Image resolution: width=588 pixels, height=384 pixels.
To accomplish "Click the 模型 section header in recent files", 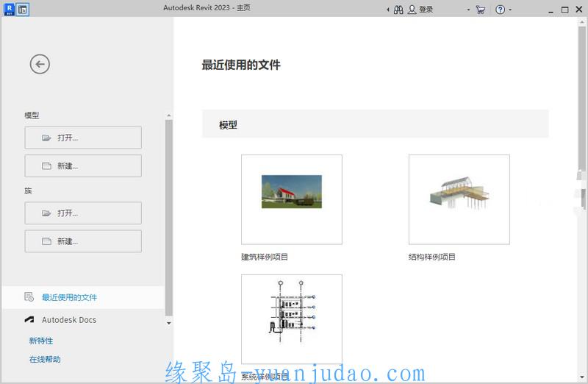I will pos(376,124).
